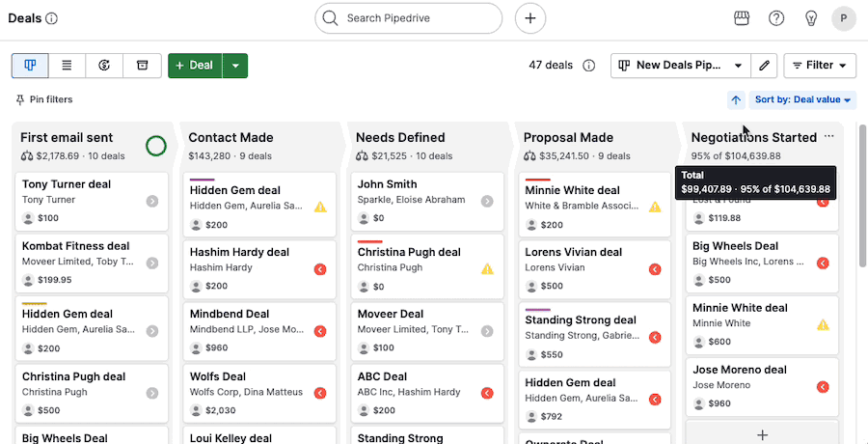Open the forecast view icon
The image size is (868, 444).
click(x=104, y=66)
